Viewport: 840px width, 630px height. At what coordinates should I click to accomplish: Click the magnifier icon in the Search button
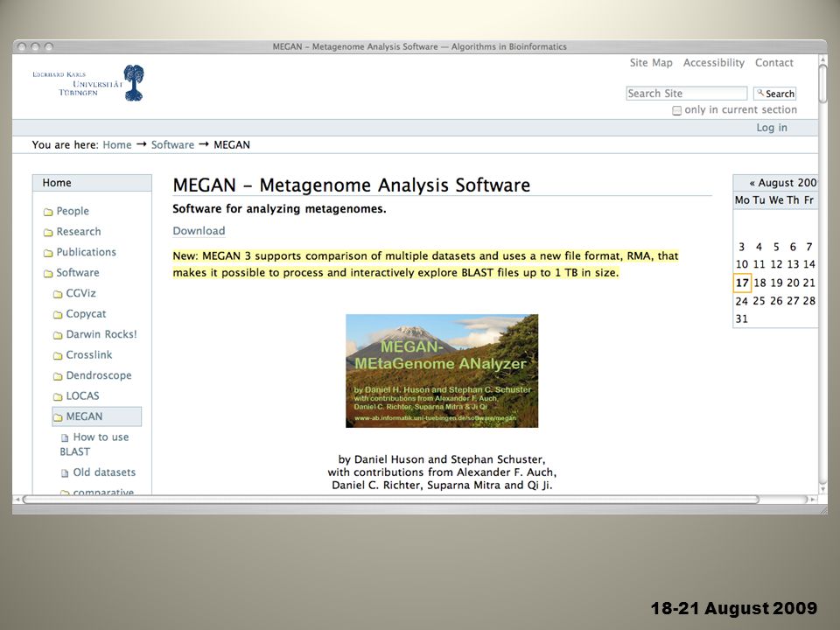[x=760, y=93]
